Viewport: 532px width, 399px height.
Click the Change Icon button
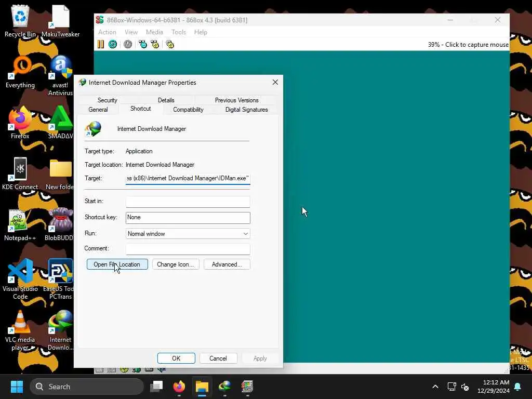(x=176, y=264)
